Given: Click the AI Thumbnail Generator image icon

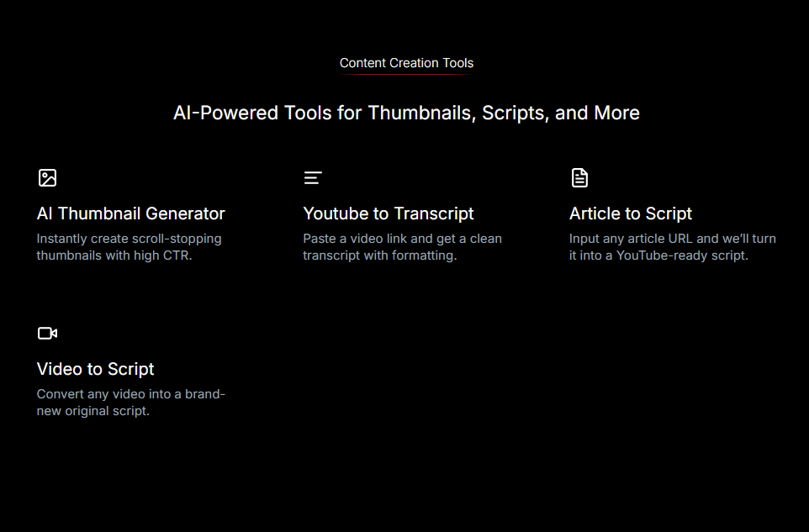Looking at the screenshot, I should click(47, 178).
